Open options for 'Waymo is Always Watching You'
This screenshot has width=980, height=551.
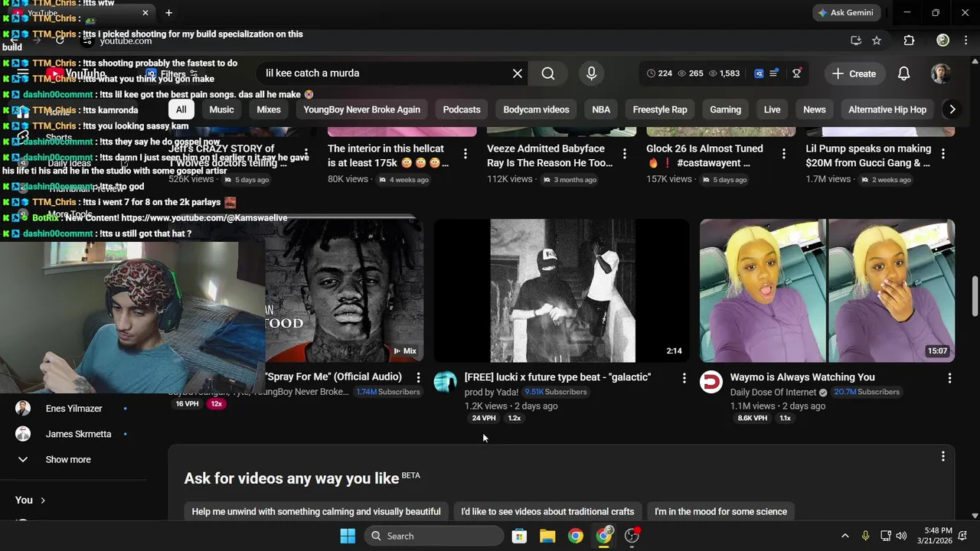point(949,378)
